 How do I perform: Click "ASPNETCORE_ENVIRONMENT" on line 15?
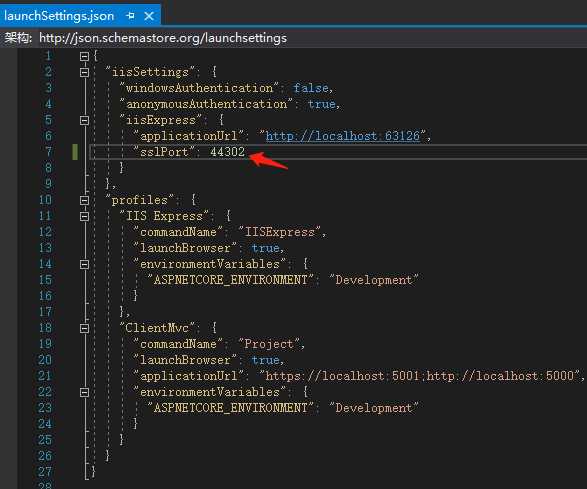point(230,280)
